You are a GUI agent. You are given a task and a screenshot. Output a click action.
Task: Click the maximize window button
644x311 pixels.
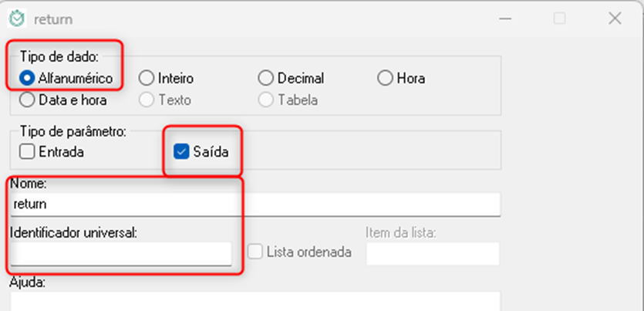coord(560,19)
